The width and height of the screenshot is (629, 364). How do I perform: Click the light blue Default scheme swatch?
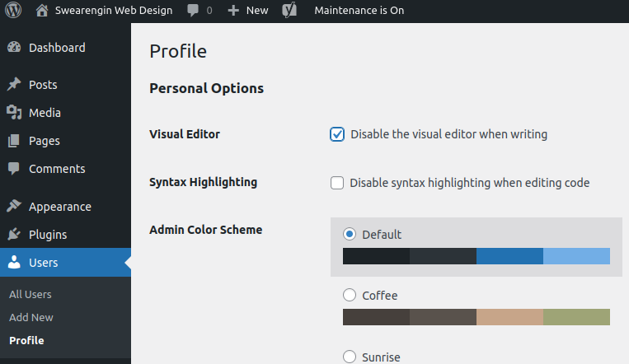coord(576,256)
